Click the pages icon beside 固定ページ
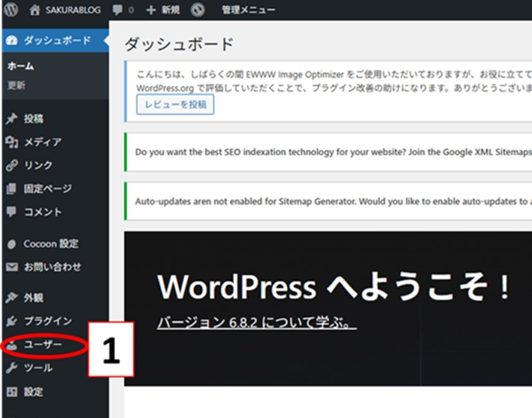 click(x=11, y=188)
